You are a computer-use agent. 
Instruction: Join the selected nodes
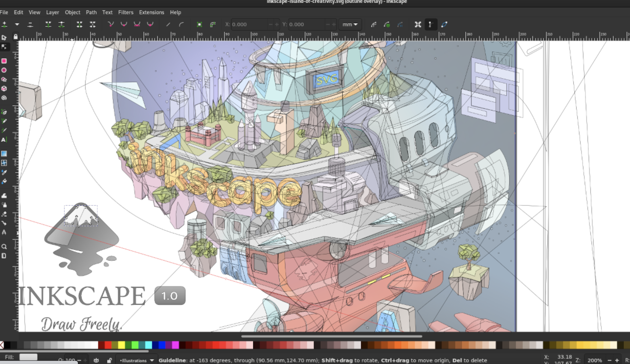[x=48, y=24]
